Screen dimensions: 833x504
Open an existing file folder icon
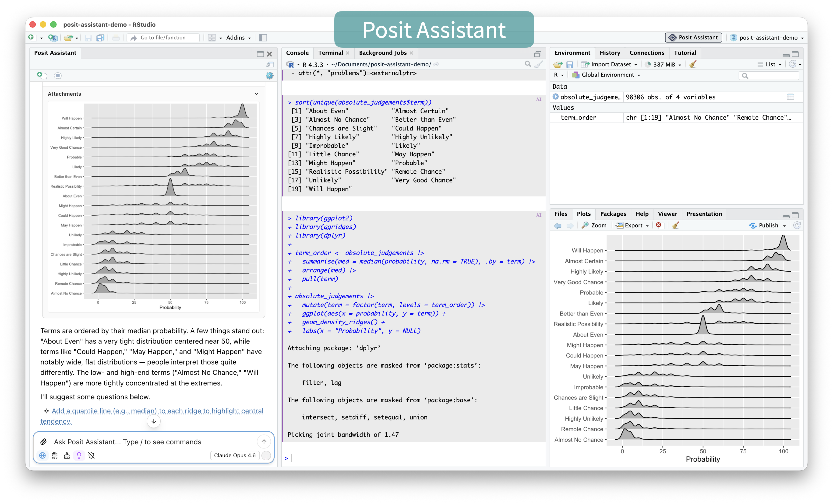point(68,38)
